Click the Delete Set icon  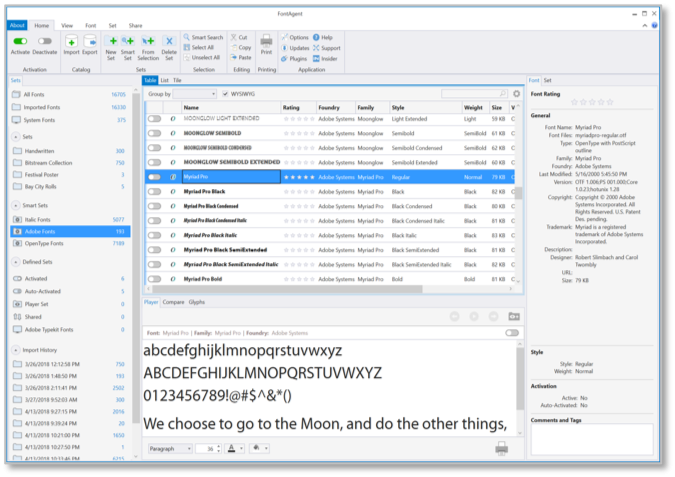coord(169,41)
